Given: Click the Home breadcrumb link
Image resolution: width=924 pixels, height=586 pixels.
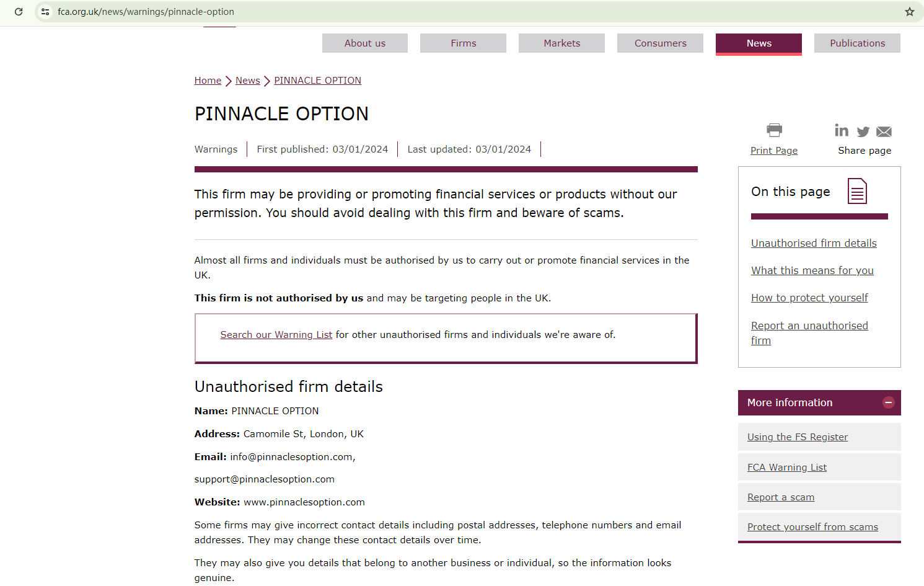Looking at the screenshot, I should click(208, 81).
